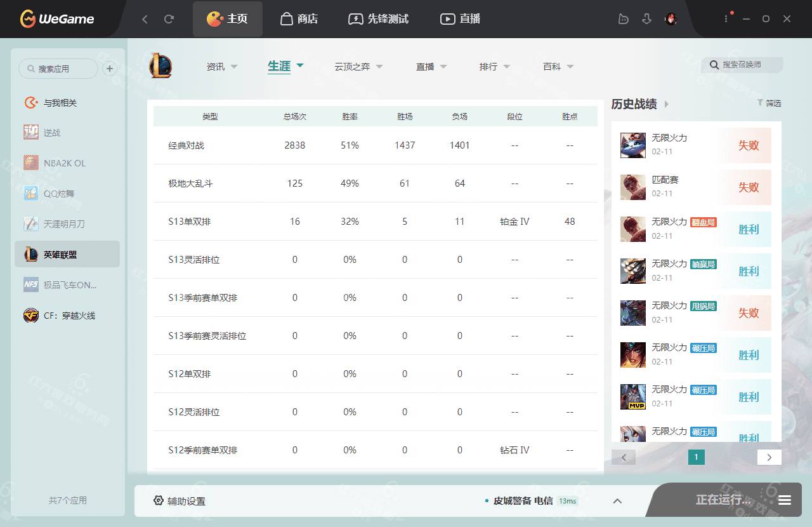Select 天涯明月刀 in sidebar
The width and height of the screenshot is (812, 527).
tap(67, 224)
